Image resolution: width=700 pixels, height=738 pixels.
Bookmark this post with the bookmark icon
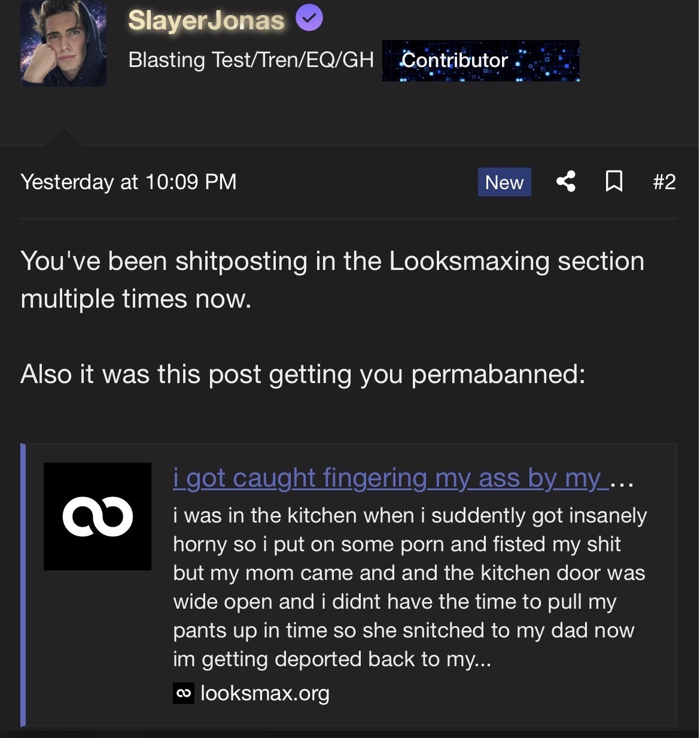coord(614,181)
